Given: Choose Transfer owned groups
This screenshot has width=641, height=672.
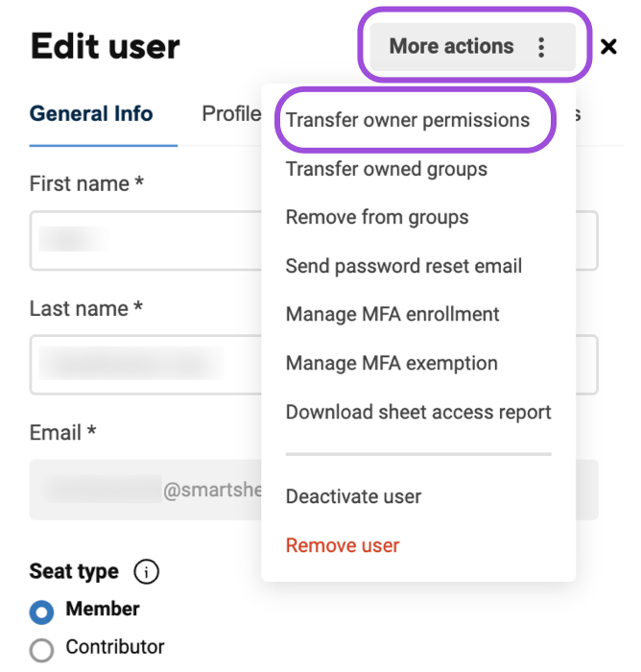Looking at the screenshot, I should coord(387,169).
